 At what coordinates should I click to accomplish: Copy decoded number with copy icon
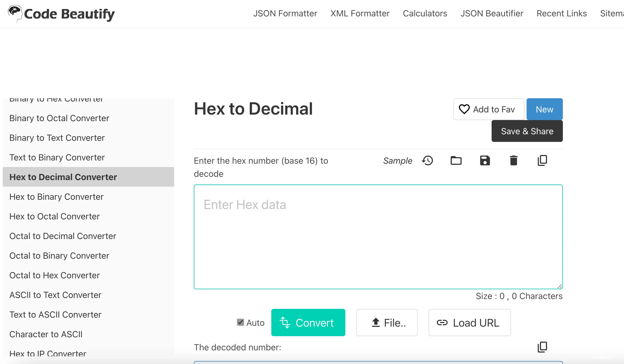(542, 347)
